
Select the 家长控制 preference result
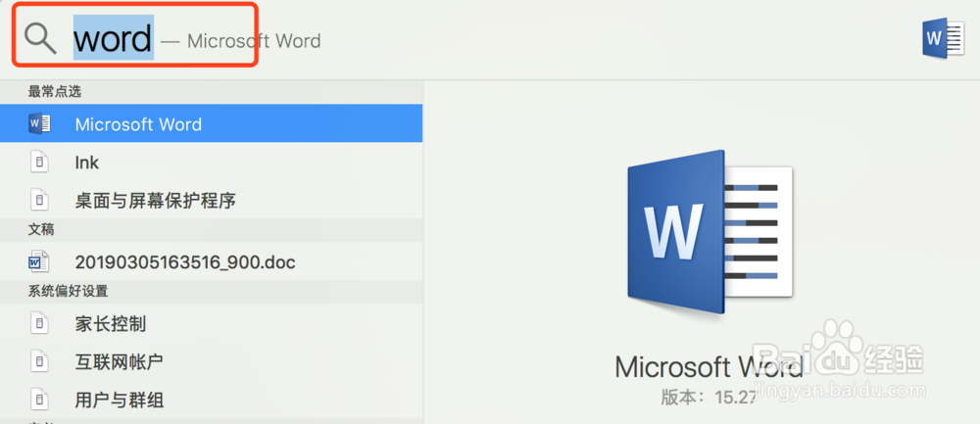pyautogui.click(x=212, y=323)
